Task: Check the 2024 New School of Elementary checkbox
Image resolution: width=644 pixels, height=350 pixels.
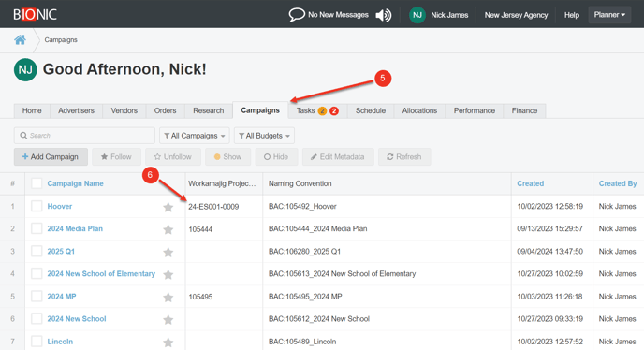Action: (x=37, y=273)
